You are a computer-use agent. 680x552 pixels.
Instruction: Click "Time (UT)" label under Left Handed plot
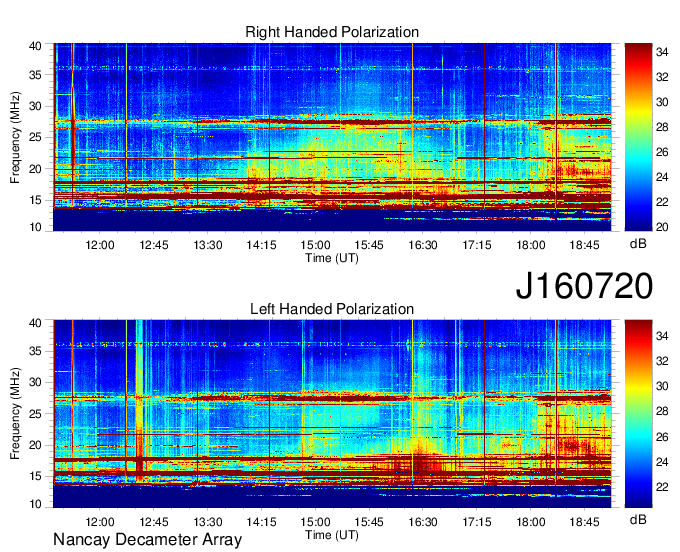pyautogui.click(x=332, y=535)
